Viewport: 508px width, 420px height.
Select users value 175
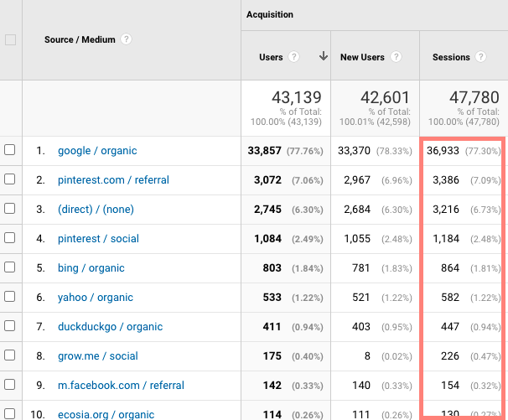pyautogui.click(x=272, y=356)
